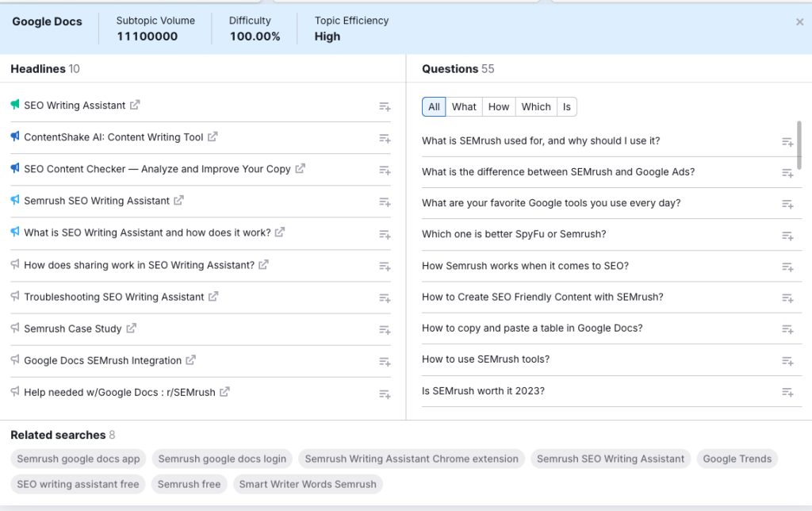Viewport: 812px width, 511px height.
Task: Enable the 'Which' question filter
Action: pyautogui.click(x=536, y=106)
